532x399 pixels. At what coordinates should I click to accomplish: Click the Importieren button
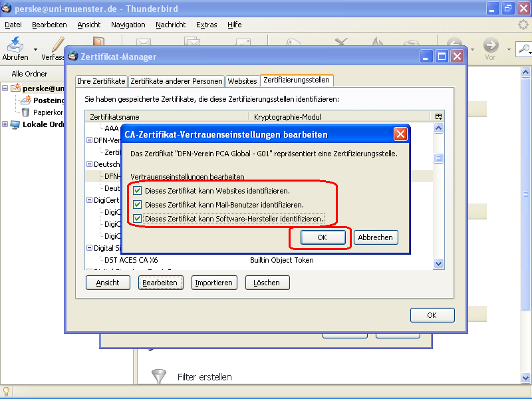click(214, 282)
